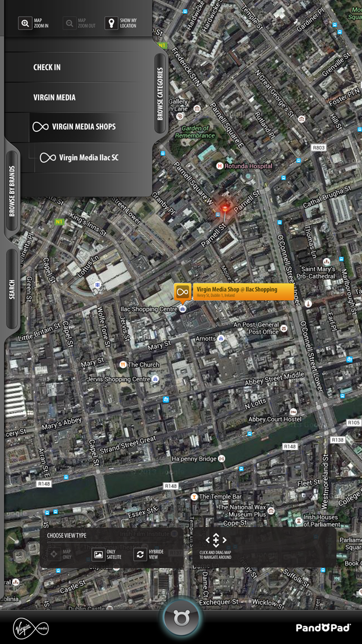
Task: Click the red glowing location pin
Action: click(x=225, y=209)
